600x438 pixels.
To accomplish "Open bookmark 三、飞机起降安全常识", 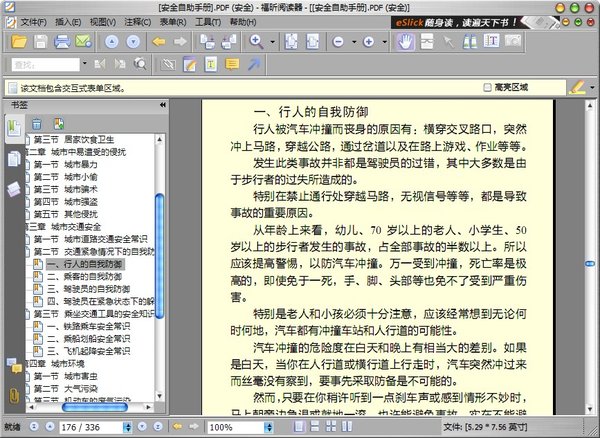I will point(89,351).
